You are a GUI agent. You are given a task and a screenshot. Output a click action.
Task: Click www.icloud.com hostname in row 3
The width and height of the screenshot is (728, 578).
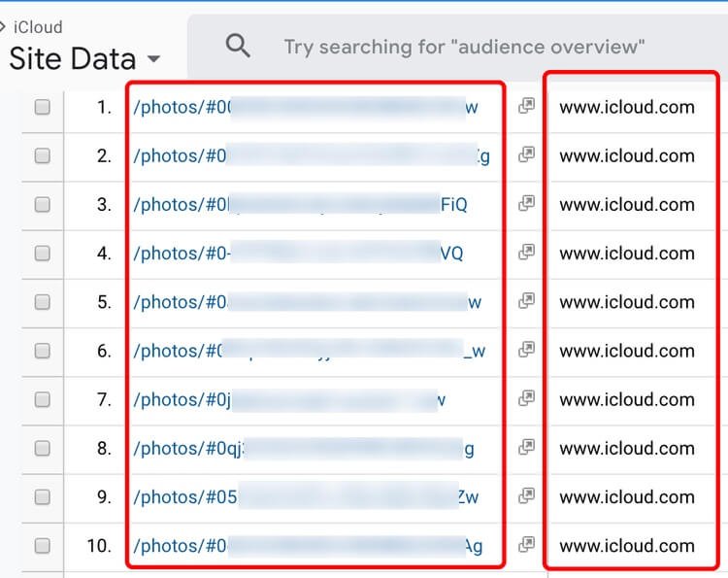627,205
